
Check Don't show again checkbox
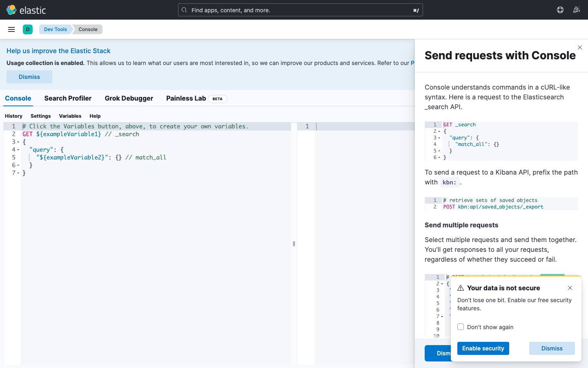click(x=461, y=327)
